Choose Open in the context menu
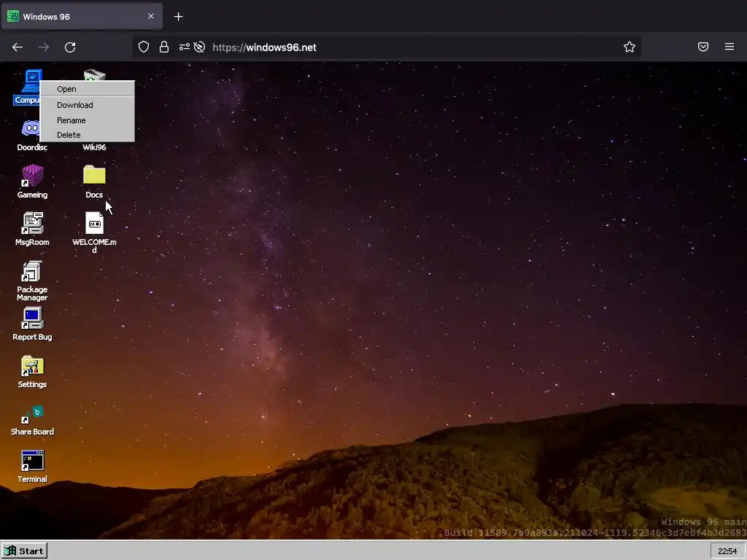This screenshot has height=560, width=747. click(x=88, y=89)
